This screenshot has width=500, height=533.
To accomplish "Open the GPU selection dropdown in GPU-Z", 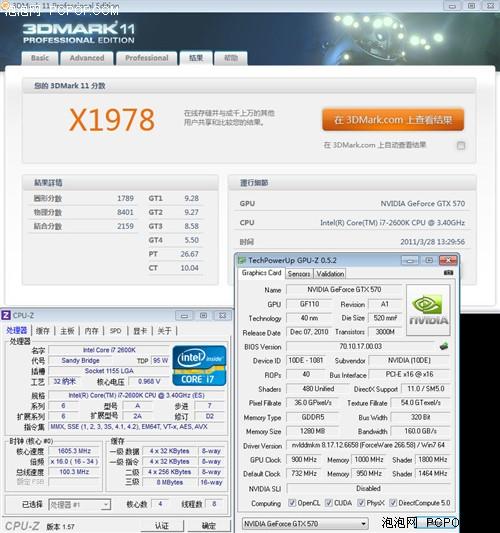I will coord(305,524).
